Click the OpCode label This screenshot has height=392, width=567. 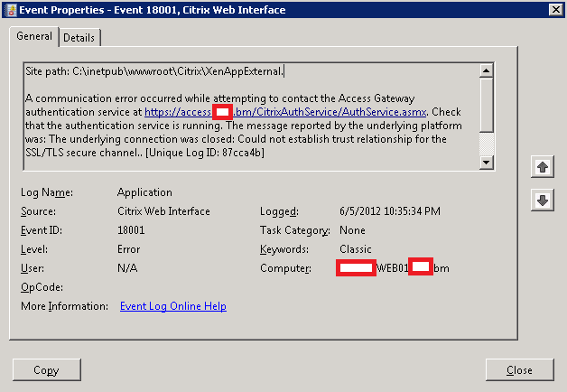pyautogui.click(x=42, y=287)
